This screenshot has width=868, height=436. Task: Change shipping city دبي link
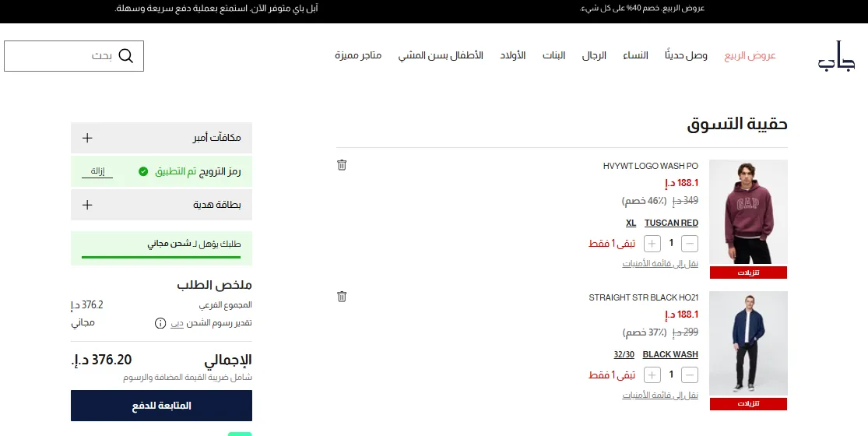[x=177, y=324]
